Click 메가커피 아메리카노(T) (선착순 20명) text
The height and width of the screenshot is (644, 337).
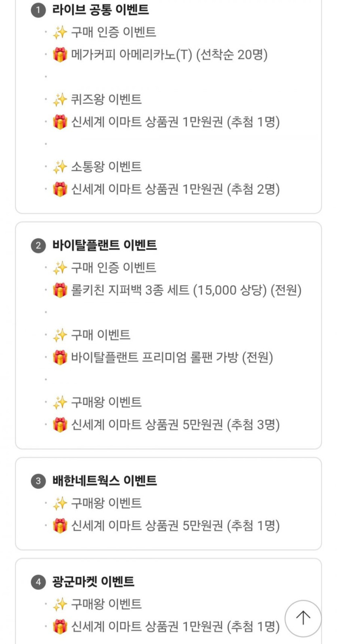[x=169, y=55]
